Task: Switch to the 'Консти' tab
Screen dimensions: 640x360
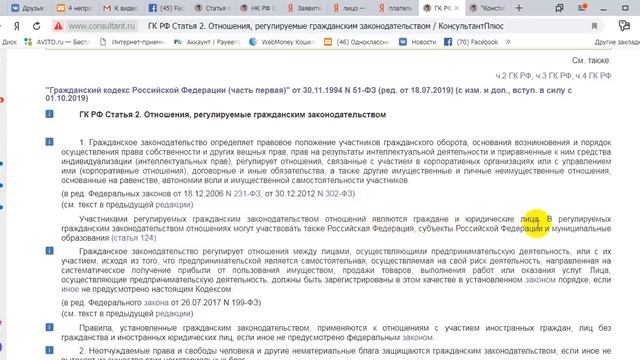Action: pos(487,8)
